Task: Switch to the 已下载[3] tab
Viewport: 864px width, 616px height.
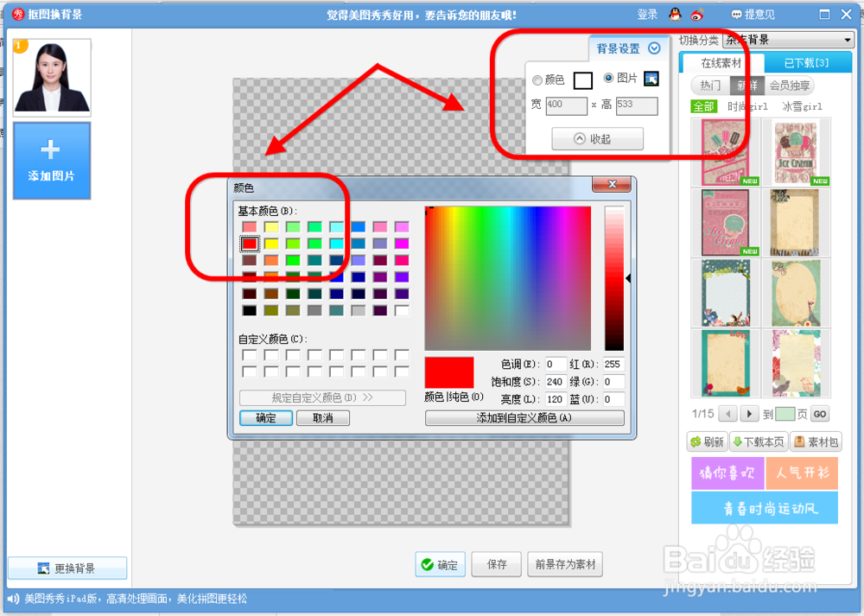Action: [x=807, y=63]
